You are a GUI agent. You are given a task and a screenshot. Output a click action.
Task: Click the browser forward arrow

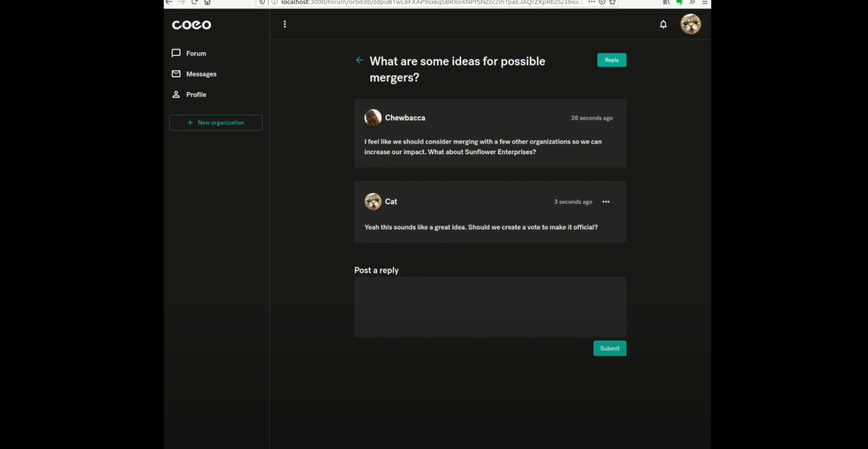[x=182, y=2]
